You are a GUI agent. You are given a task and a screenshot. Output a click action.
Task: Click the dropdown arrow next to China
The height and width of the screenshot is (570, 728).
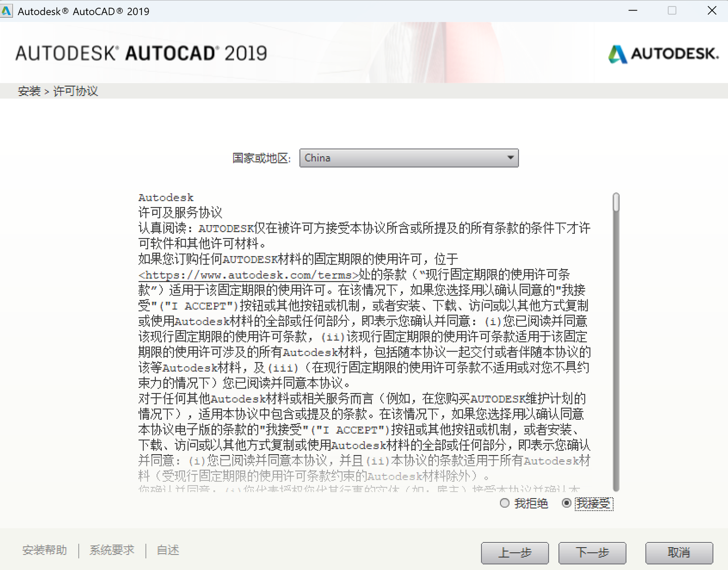[512, 158]
